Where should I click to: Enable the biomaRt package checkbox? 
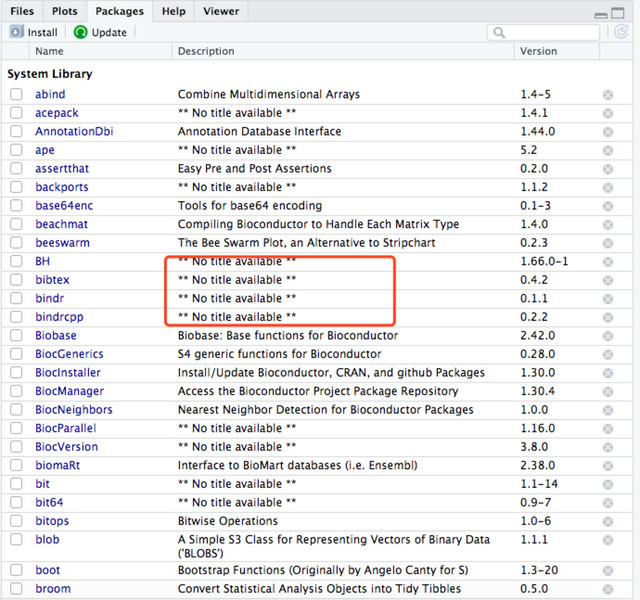point(16,465)
